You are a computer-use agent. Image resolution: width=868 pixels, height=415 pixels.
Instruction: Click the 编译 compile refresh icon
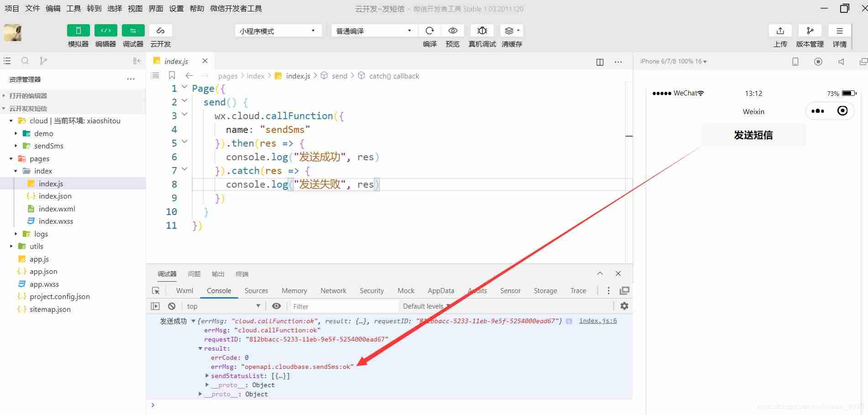coord(430,31)
